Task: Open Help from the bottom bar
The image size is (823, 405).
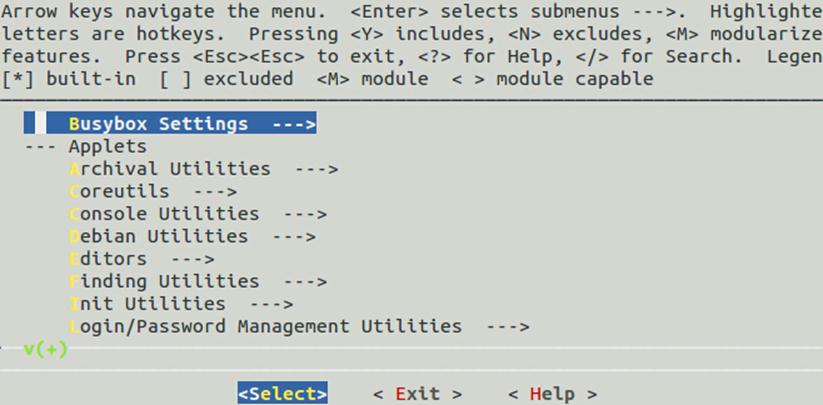Action: point(551,393)
